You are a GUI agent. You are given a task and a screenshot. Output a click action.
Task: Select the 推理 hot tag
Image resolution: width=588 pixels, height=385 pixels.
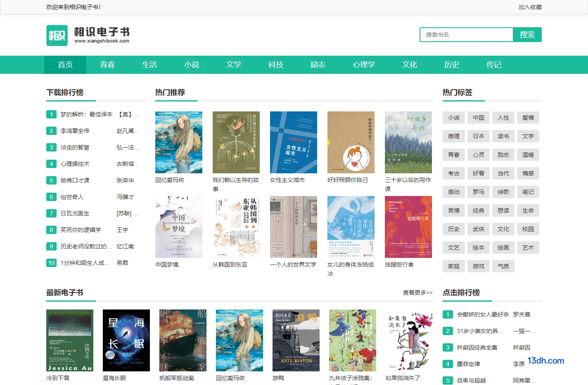[454, 136]
